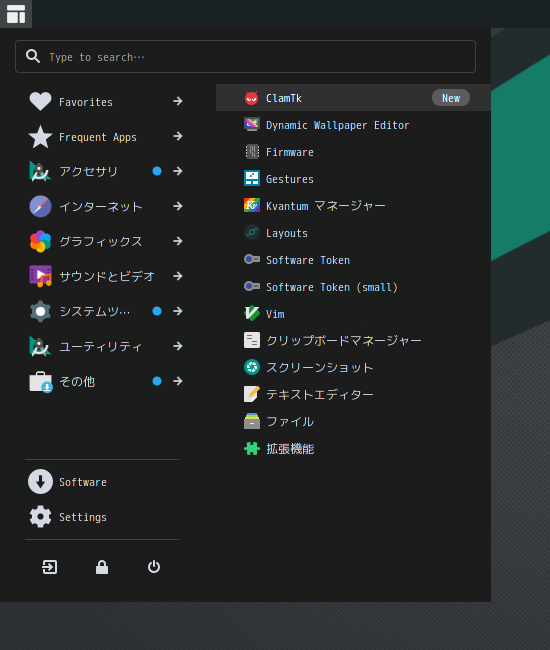
Task: Open the ClamTk antivirus icon
Action: 252,98
